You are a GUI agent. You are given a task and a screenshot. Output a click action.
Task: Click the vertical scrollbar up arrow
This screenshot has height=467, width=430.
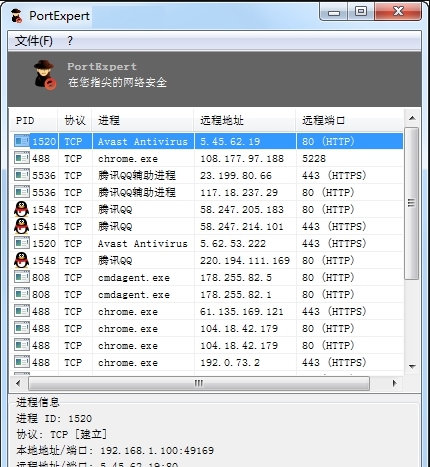click(412, 118)
